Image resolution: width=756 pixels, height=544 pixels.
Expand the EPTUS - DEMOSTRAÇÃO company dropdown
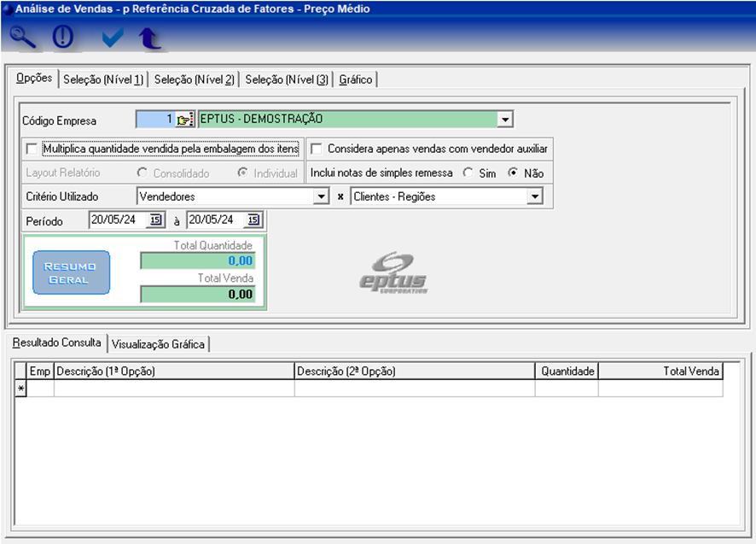504,120
